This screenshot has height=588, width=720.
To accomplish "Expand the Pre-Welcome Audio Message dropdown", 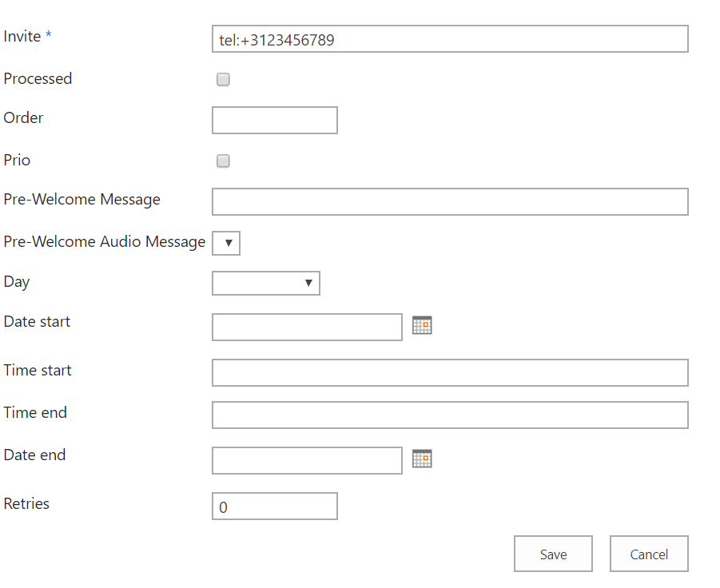I will click(226, 244).
